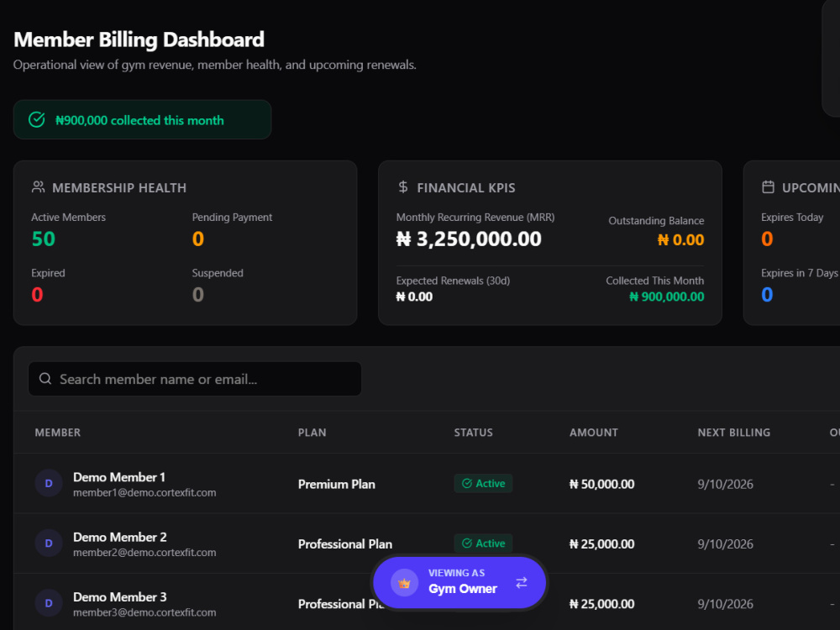Screen dimensions: 840x630
Task: Click next billing 9/10/2026 for Demo Member 3
Action: 725,604
